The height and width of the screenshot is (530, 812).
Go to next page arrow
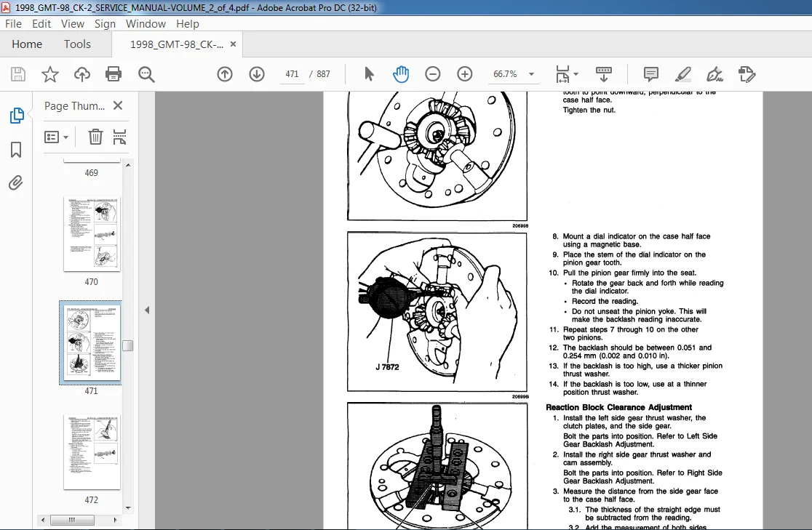tap(257, 74)
